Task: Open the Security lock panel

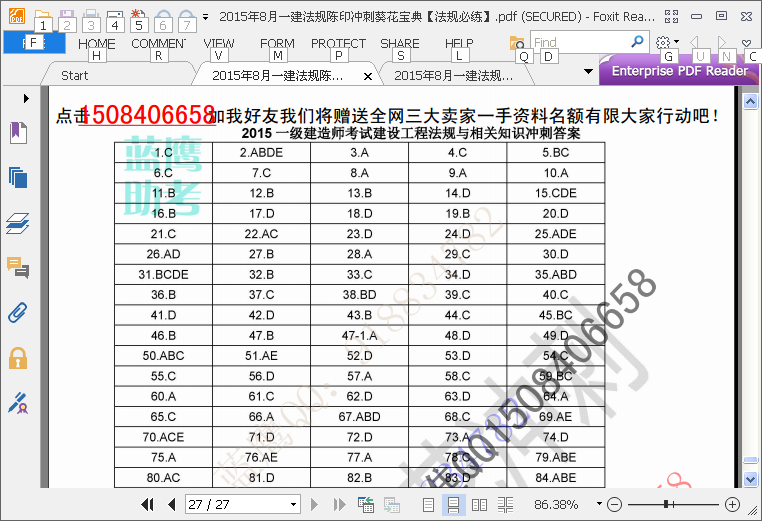Action: 18,358
